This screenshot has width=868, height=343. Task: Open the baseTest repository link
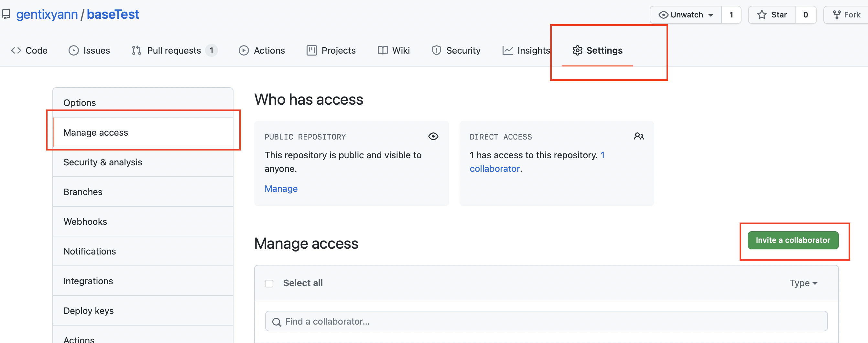[x=113, y=15]
